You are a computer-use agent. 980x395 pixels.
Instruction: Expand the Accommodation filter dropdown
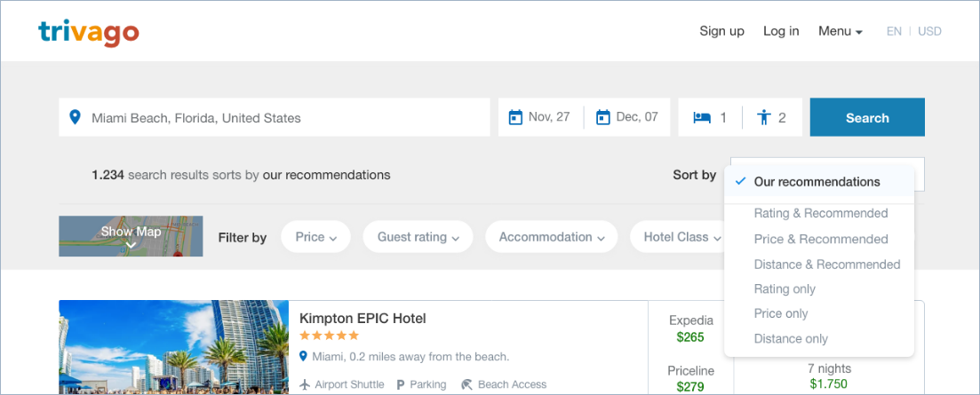tap(551, 237)
